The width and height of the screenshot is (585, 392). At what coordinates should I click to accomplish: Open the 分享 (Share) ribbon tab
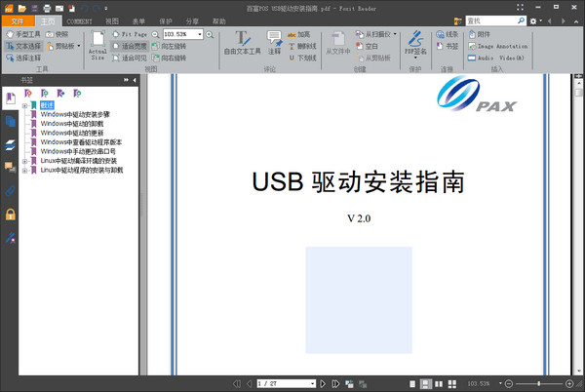pos(192,21)
